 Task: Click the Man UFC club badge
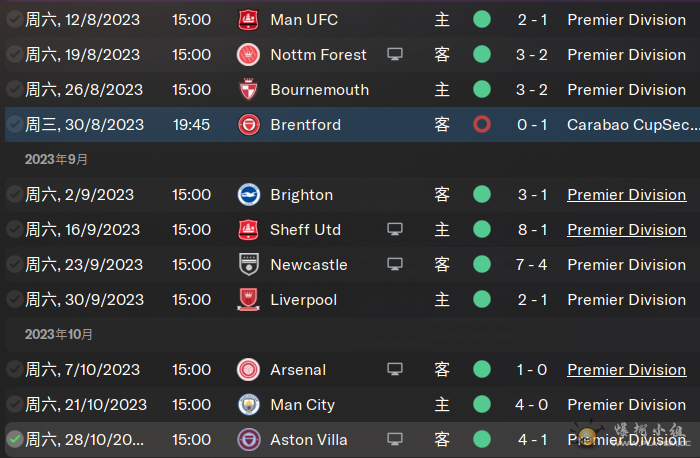coord(248,20)
